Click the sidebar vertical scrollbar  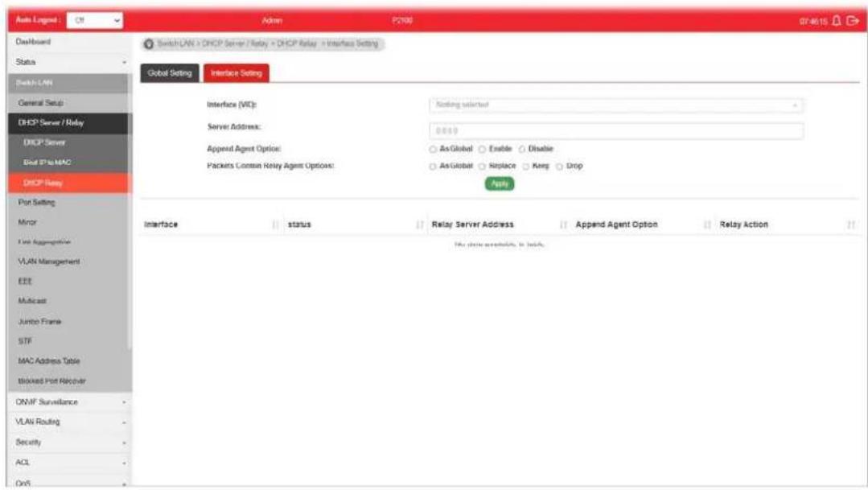point(130,210)
